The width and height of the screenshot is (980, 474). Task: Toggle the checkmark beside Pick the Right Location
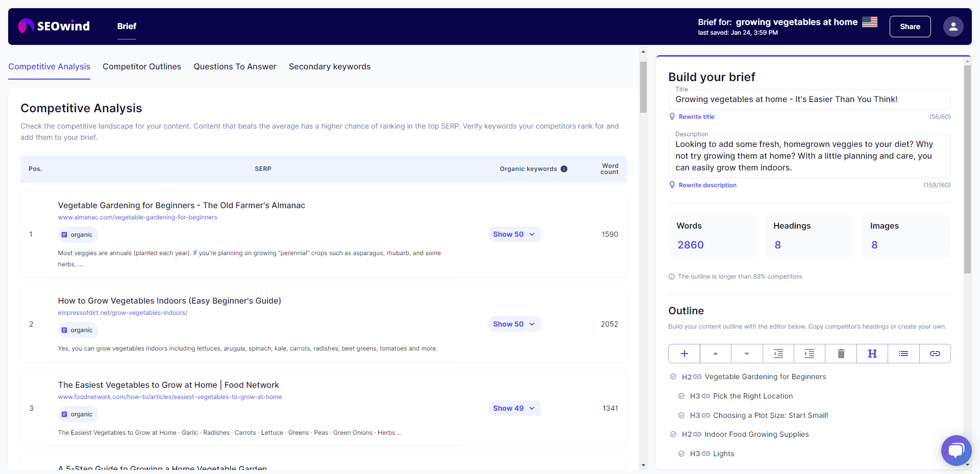click(681, 396)
